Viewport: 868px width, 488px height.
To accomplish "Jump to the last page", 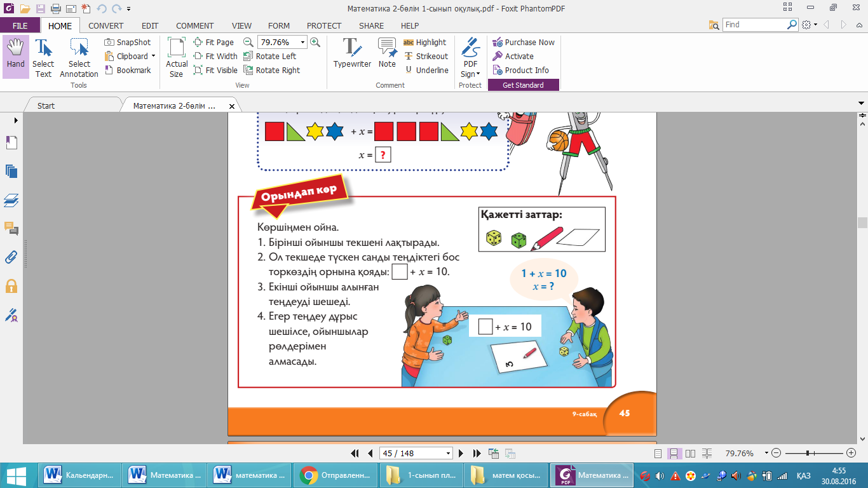I will (x=477, y=454).
